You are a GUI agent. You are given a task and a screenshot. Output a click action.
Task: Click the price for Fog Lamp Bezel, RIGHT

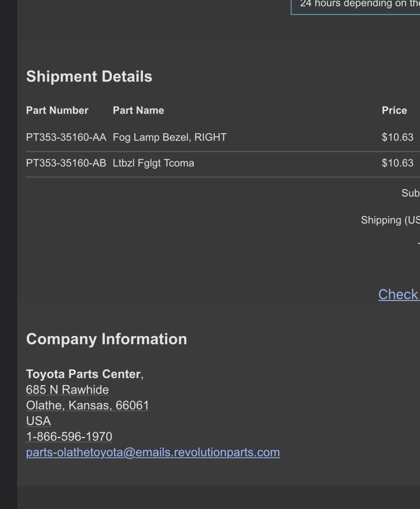tap(397, 137)
